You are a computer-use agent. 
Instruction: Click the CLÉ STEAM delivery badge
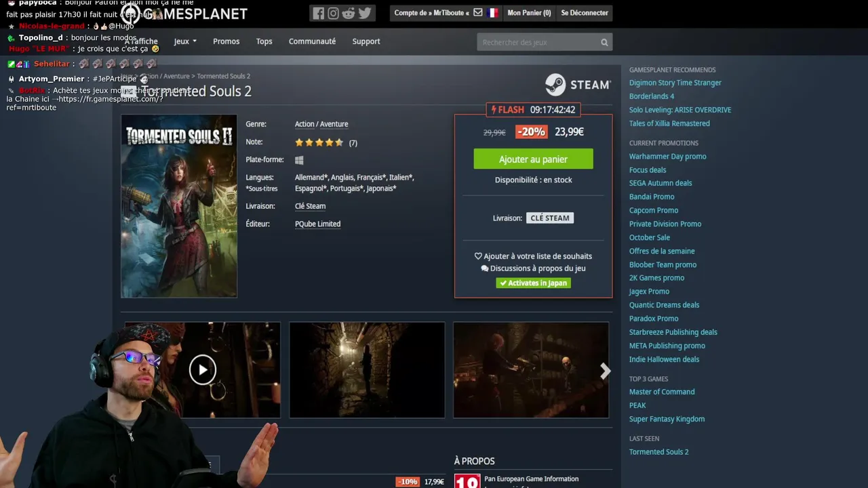pos(549,218)
